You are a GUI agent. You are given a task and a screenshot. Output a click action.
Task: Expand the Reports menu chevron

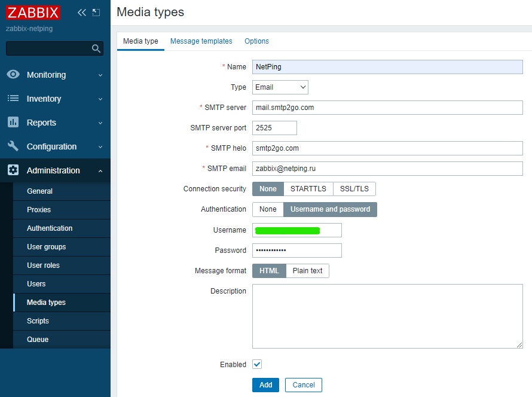pos(100,123)
